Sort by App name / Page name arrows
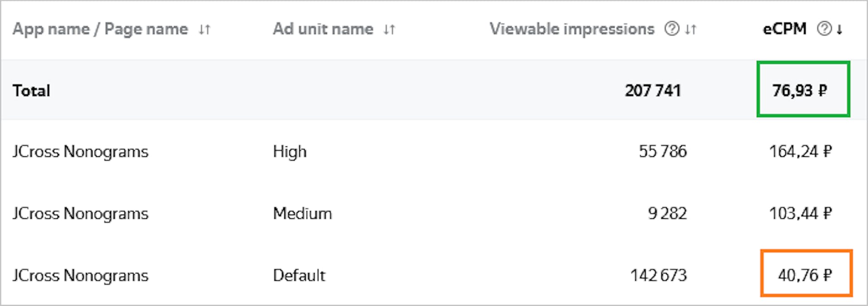The image size is (868, 306). pyautogui.click(x=204, y=29)
